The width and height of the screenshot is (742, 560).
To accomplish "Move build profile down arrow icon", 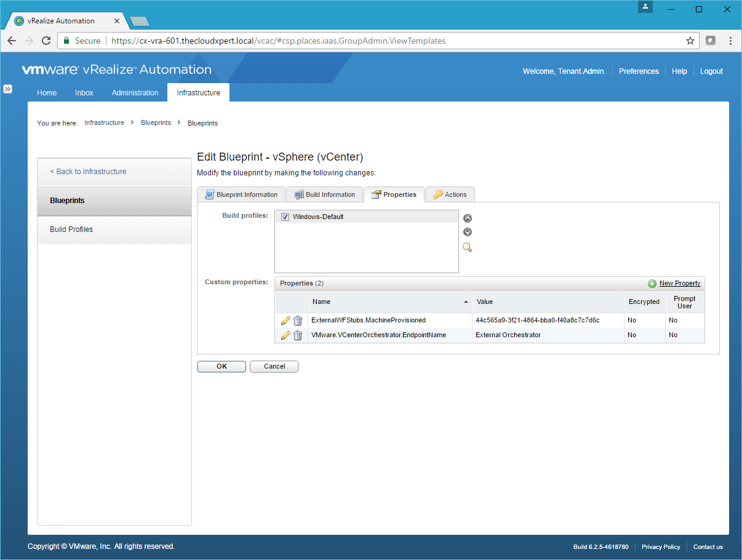I will (x=468, y=232).
